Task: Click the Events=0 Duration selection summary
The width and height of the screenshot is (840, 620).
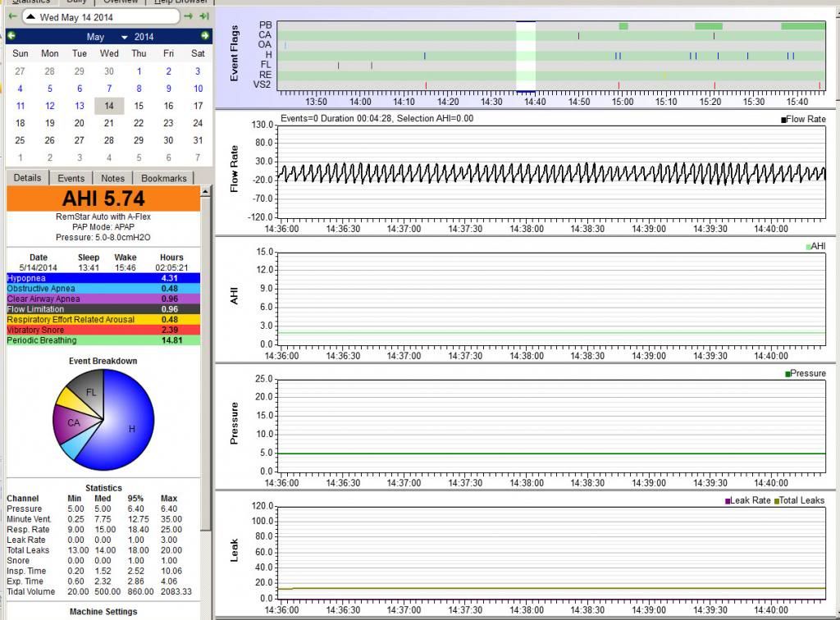Action: tap(377, 118)
